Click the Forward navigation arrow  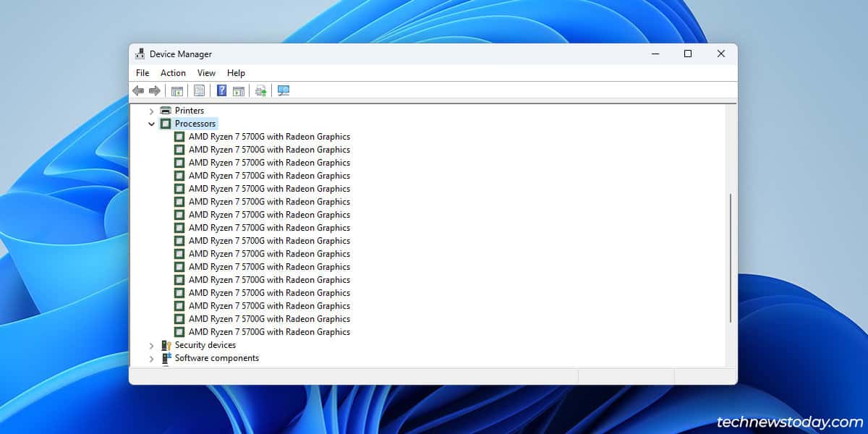[x=154, y=90]
